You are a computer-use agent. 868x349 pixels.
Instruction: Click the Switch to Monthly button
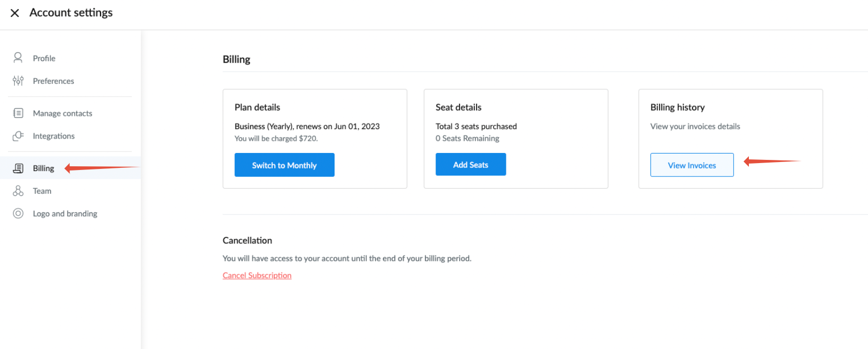(x=285, y=165)
